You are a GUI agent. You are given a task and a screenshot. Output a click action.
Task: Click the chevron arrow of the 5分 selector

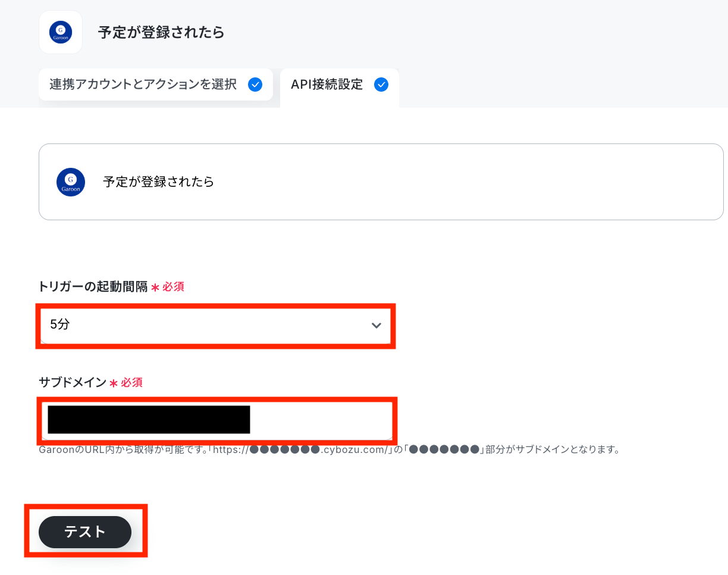pos(376,325)
